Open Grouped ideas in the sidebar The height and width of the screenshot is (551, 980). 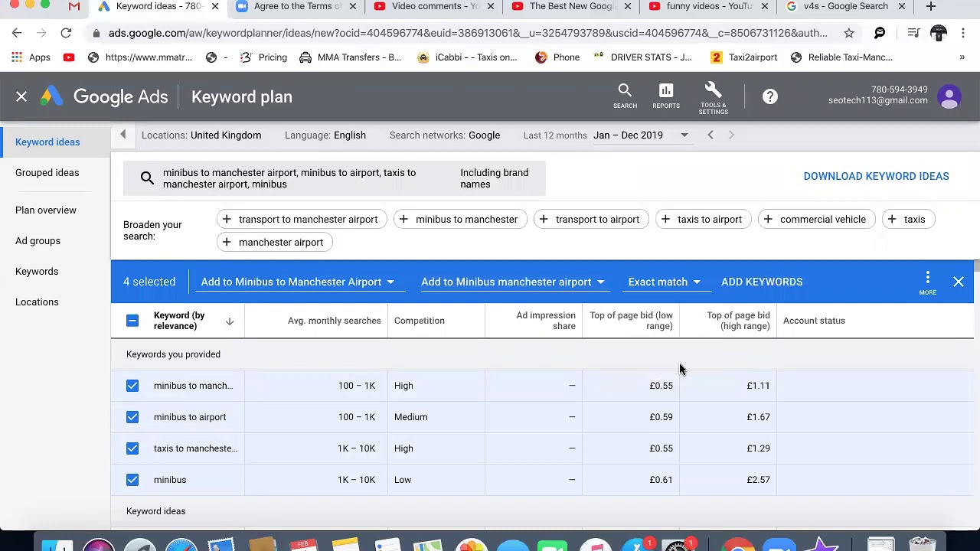pos(47,172)
